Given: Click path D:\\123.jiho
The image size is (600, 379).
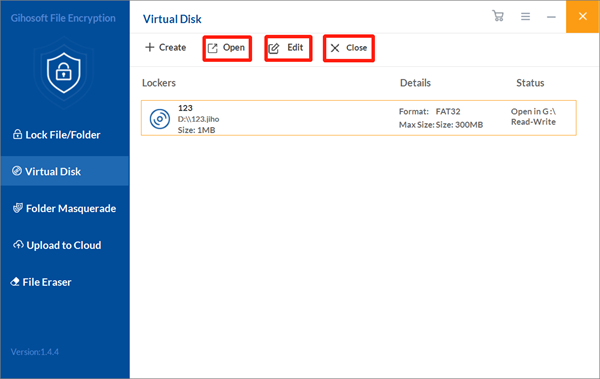Looking at the screenshot, I should 198,119.
